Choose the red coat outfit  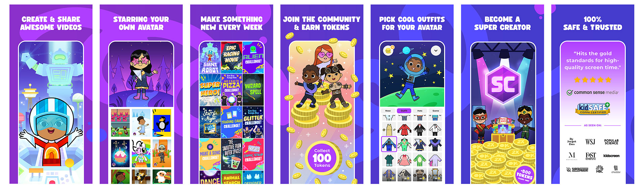pos(404,129)
